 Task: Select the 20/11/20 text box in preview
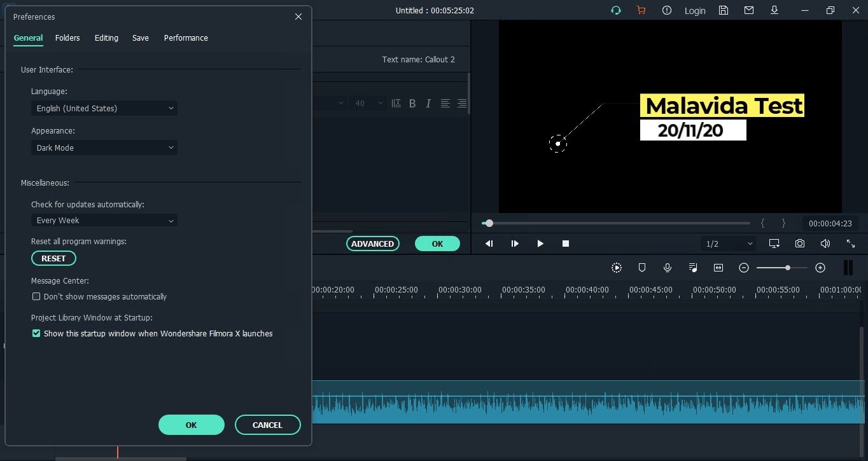[x=693, y=130]
